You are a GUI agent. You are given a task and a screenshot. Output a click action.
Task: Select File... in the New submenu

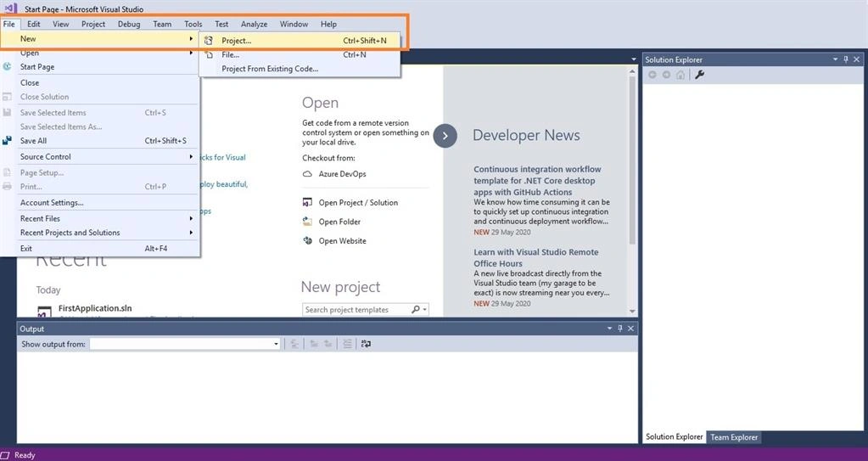(x=300, y=54)
